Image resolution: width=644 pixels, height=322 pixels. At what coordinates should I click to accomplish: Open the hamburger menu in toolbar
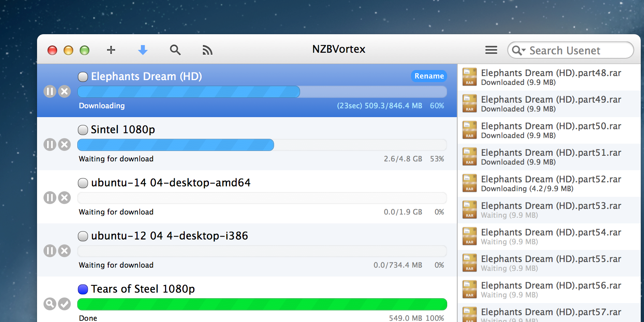click(491, 50)
